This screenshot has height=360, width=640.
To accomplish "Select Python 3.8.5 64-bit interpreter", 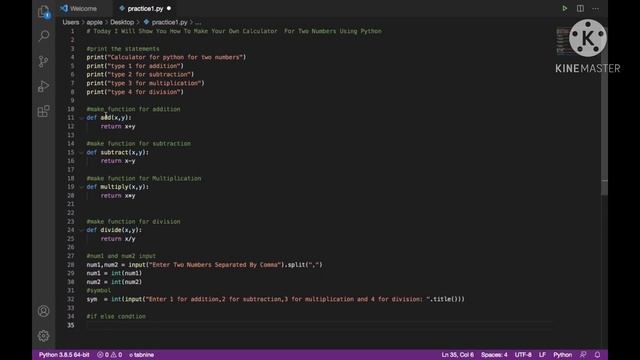I will pyautogui.click(x=64, y=355).
